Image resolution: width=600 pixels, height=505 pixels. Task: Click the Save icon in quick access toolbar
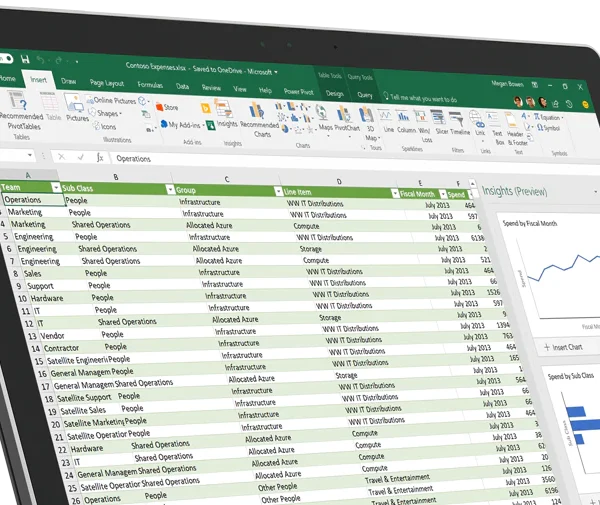[x=25, y=59]
